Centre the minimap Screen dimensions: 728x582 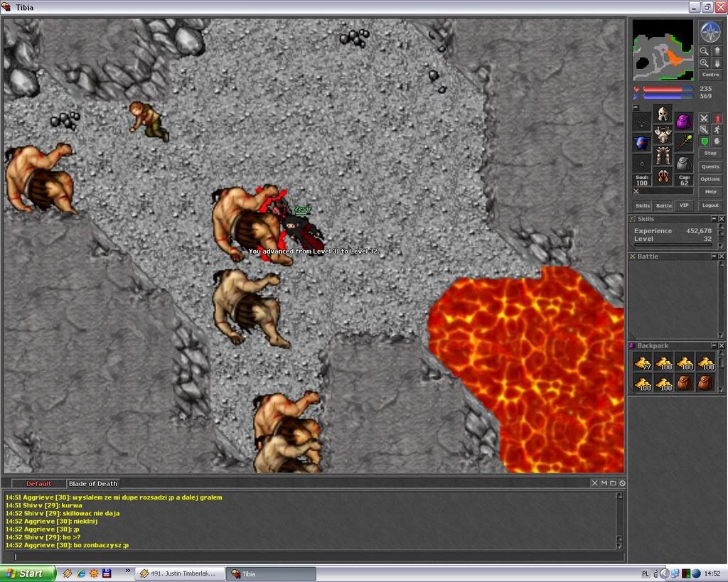710,74
